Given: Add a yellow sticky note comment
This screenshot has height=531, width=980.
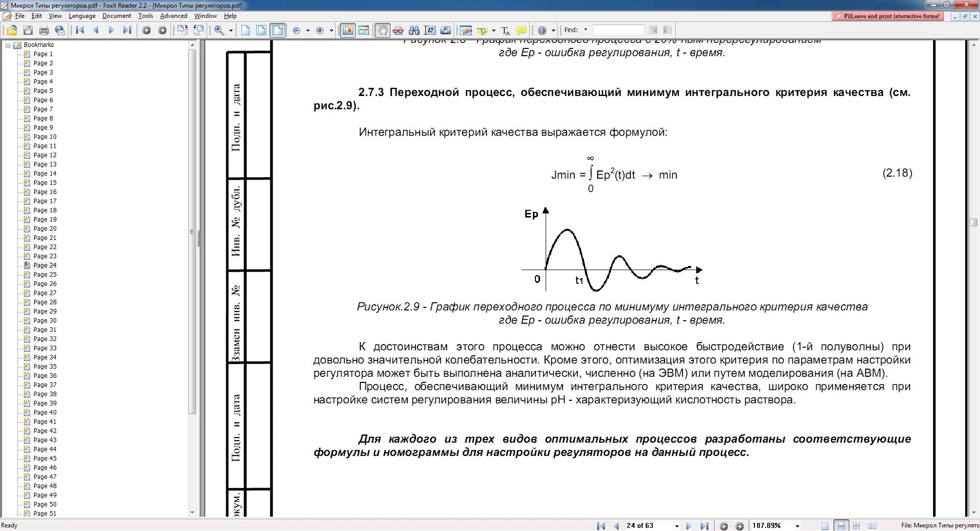Looking at the screenshot, I should coord(521,31).
